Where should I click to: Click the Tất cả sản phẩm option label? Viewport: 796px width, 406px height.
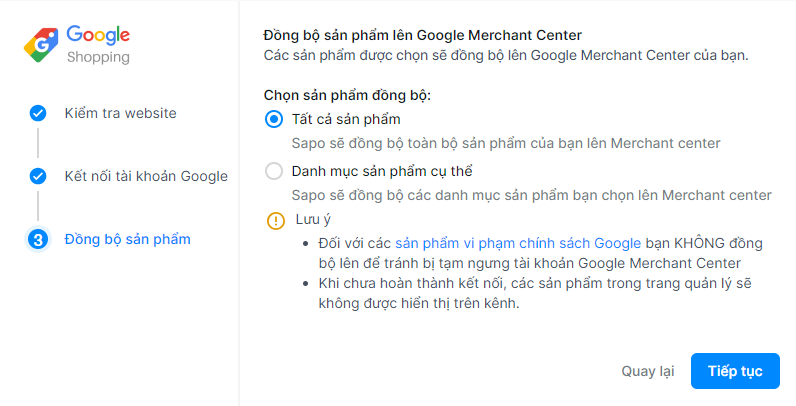(346, 119)
